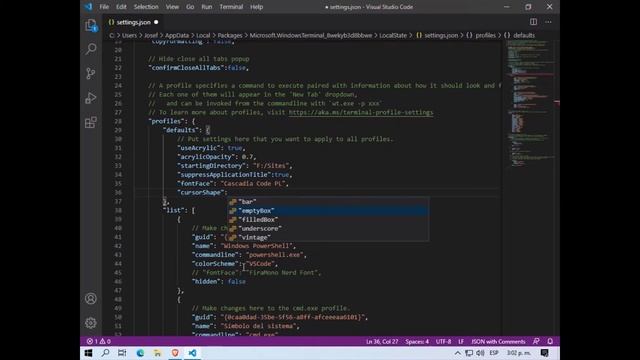Open the feedback icon in the status bar
This screenshot has height=360, width=640.
tap(536, 341)
